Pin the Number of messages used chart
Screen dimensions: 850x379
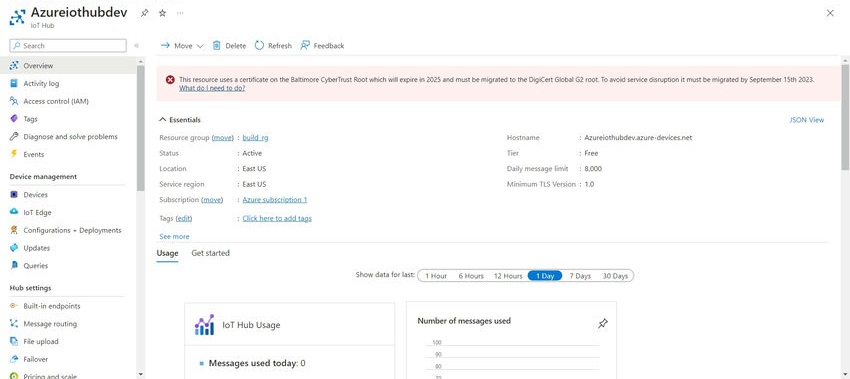(602, 324)
